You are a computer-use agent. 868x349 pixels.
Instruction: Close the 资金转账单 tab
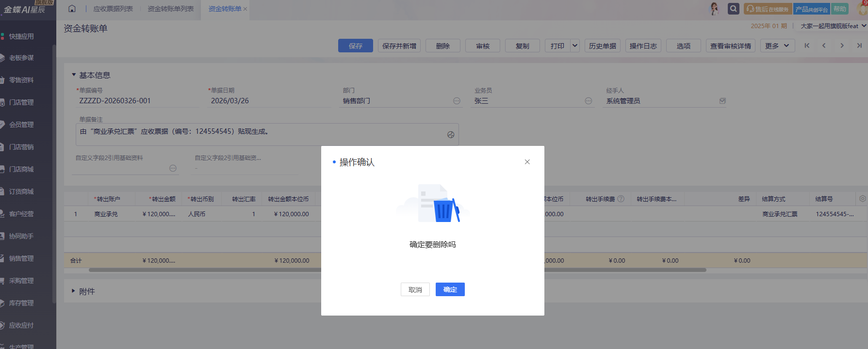coord(245,9)
